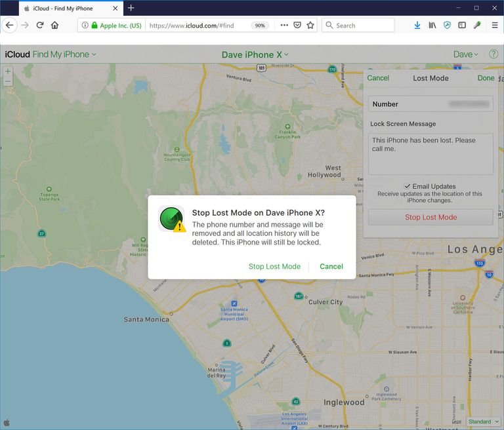Click the Apple Inc. (US) certificate label
This screenshot has width=504, height=430.
(x=121, y=26)
